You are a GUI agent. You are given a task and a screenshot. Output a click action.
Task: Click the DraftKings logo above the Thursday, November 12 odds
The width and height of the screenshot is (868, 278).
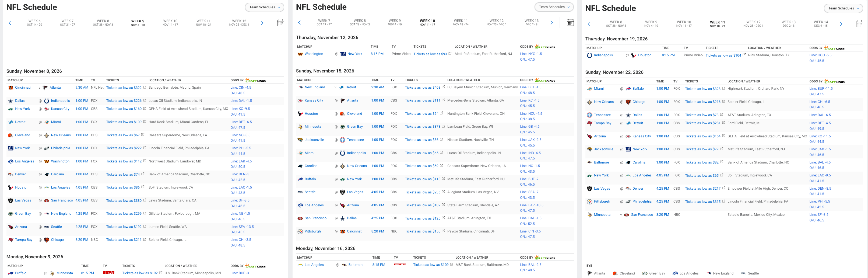tap(545, 47)
